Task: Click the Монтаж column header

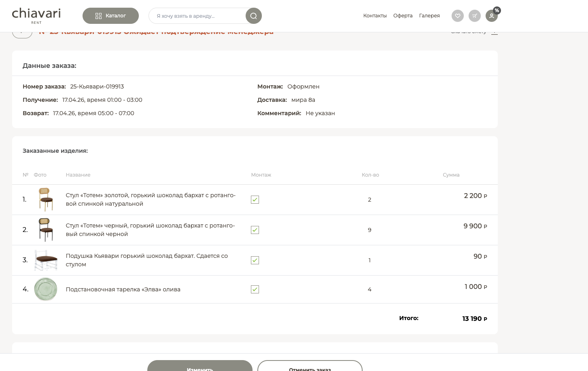Action: [261, 175]
